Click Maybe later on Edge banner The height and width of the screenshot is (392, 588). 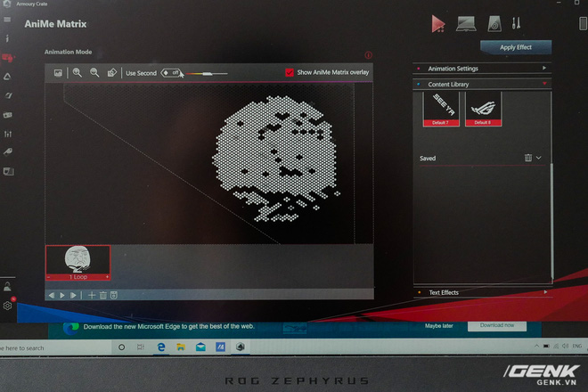point(438,326)
